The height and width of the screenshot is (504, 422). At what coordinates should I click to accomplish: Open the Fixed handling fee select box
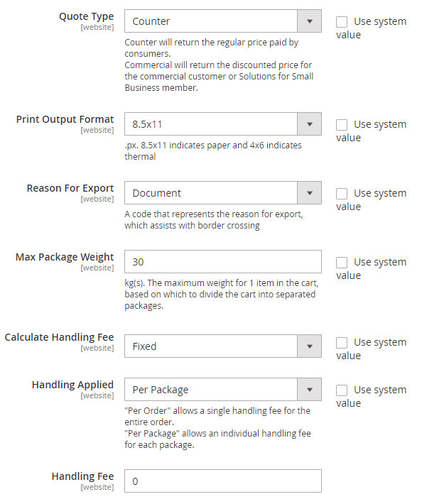(223, 346)
